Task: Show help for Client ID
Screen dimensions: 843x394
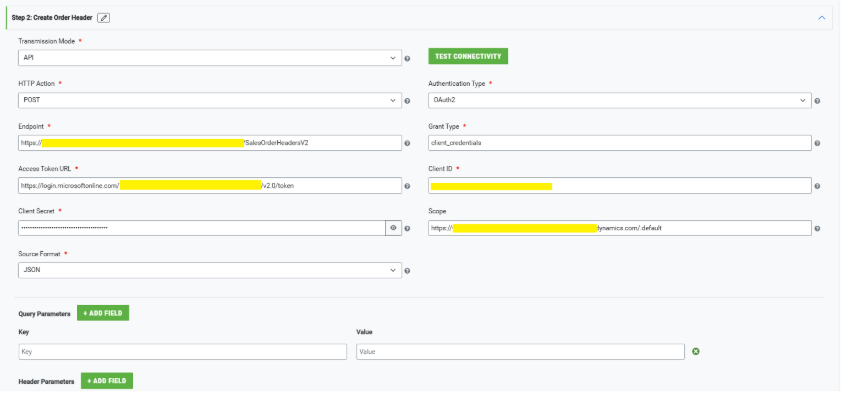Action: [817, 186]
